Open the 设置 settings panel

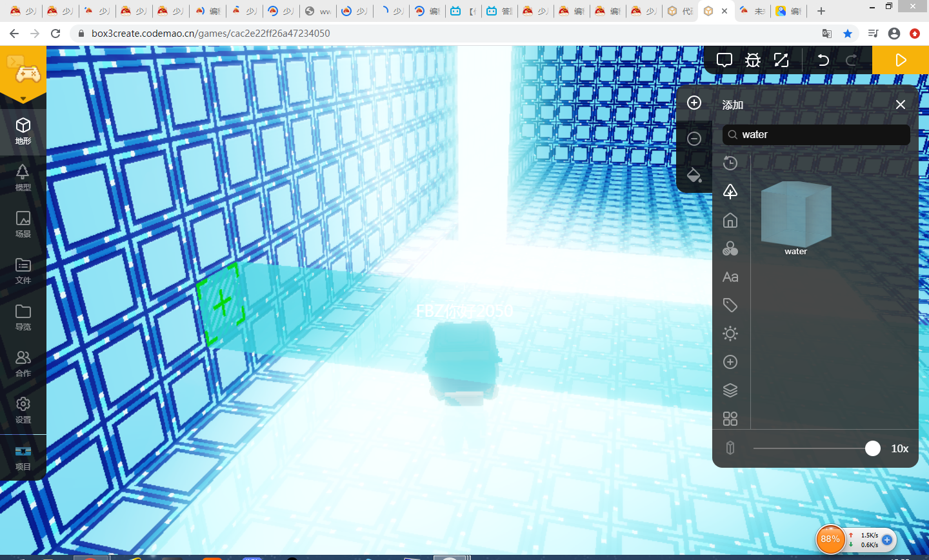[x=23, y=410]
